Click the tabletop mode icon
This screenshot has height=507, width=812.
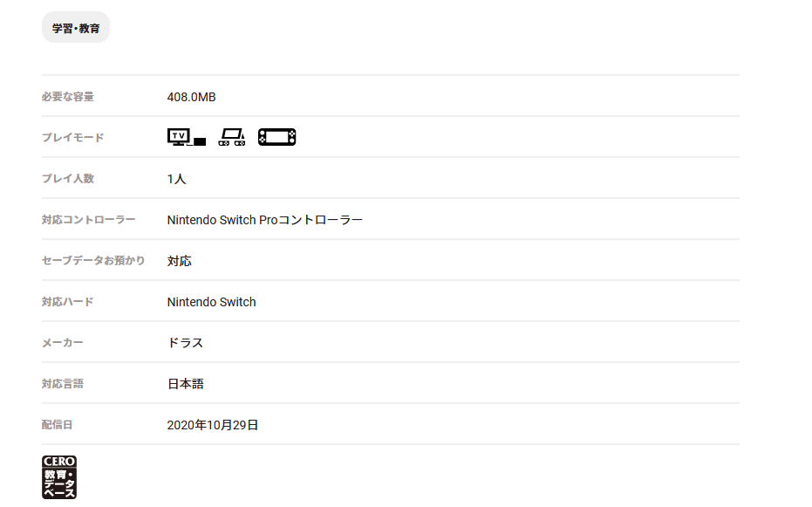[231, 137]
